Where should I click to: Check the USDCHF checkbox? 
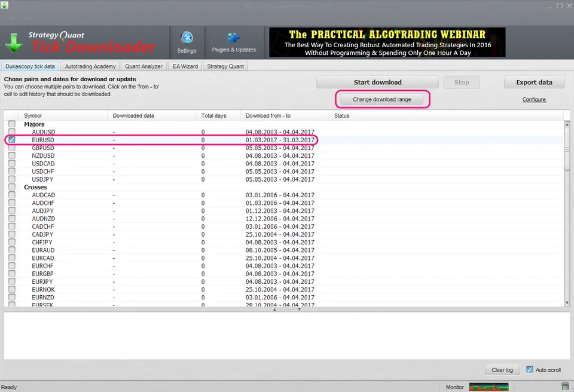(12, 171)
